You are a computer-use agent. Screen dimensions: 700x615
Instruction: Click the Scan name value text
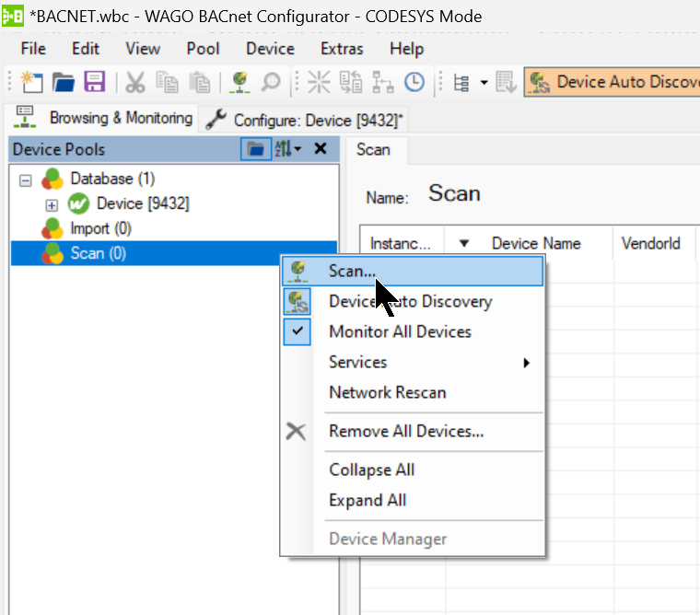[454, 193]
